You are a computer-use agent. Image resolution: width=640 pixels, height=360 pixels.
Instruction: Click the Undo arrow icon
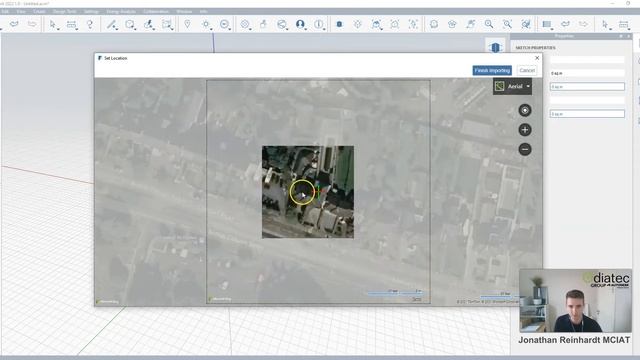(14, 24)
